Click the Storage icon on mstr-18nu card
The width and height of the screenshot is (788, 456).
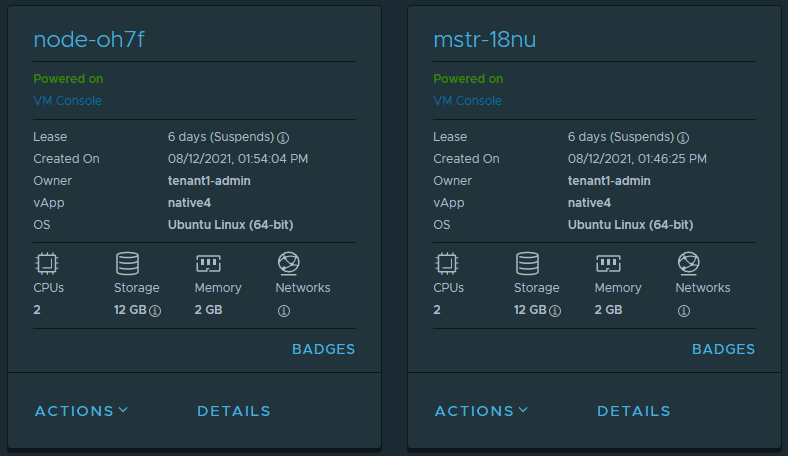(527, 263)
